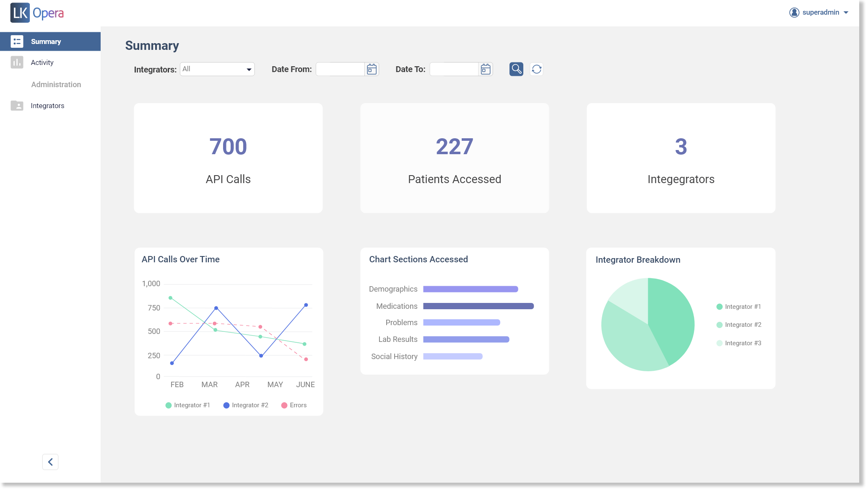Toggle Errors series in line chart legend

click(294, 405)
